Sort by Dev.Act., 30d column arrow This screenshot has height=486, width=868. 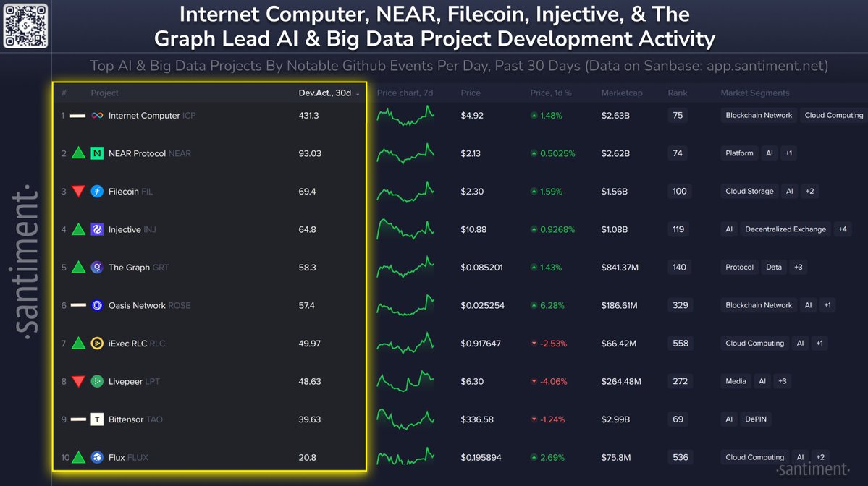coord(358,94)
